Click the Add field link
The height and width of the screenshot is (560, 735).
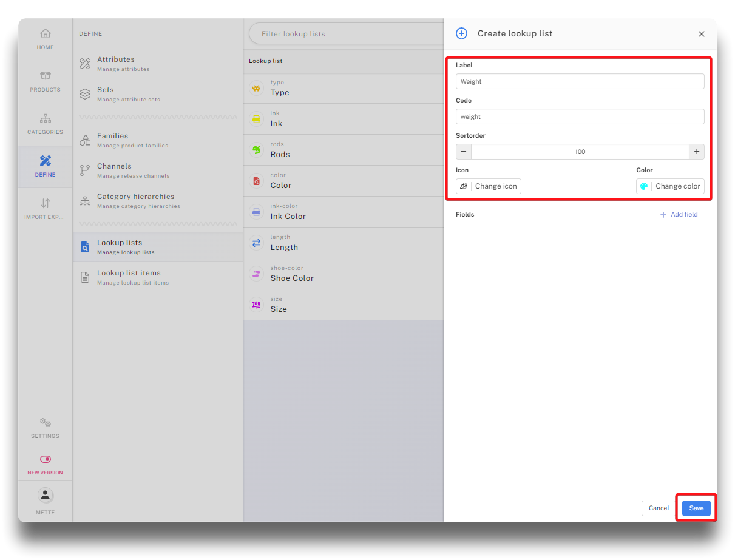pyautogui.click(x=679, y=215)
